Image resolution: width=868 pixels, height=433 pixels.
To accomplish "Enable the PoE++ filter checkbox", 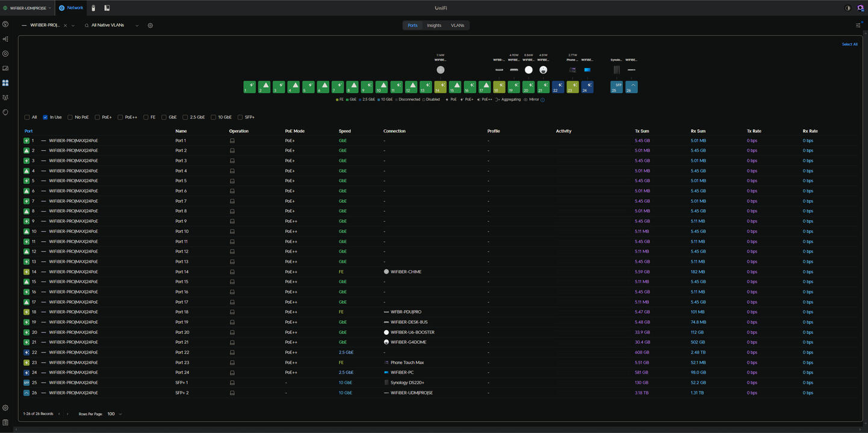I will (119, 117).
